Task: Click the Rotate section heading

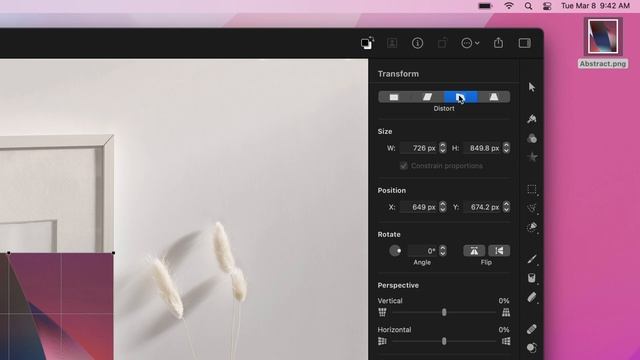Action: [389, 235]
